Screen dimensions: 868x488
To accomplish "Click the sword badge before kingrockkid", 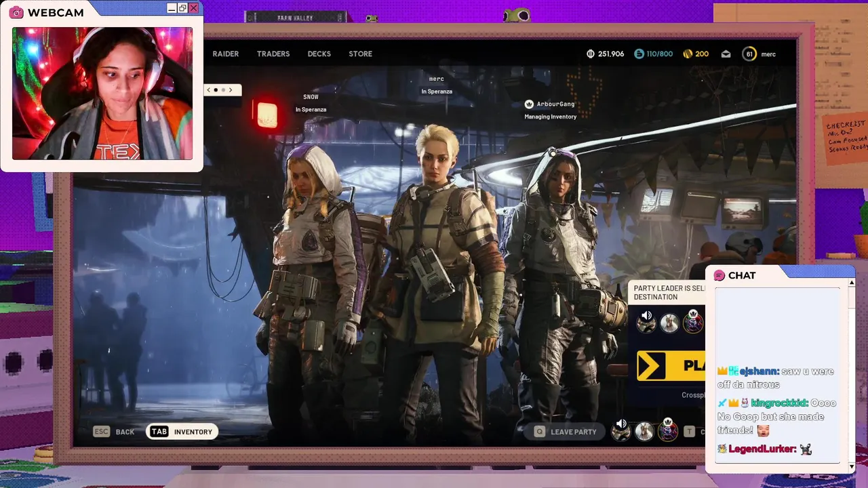I will [722, 403].
